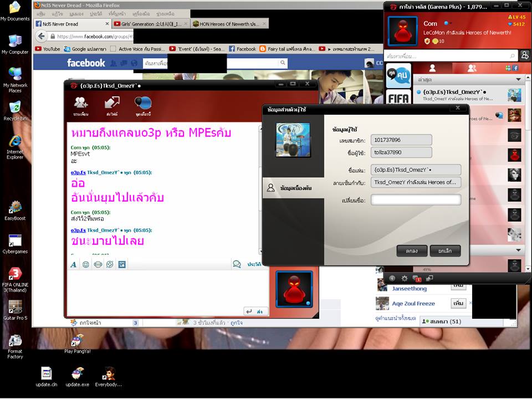Click send file icon in chat window

click(112, 105)
